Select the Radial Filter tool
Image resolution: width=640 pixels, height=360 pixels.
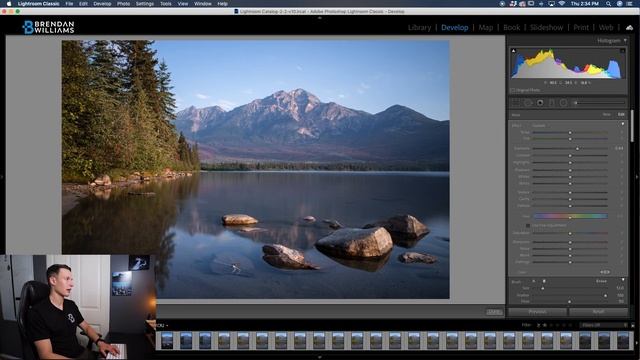(563, 103)
